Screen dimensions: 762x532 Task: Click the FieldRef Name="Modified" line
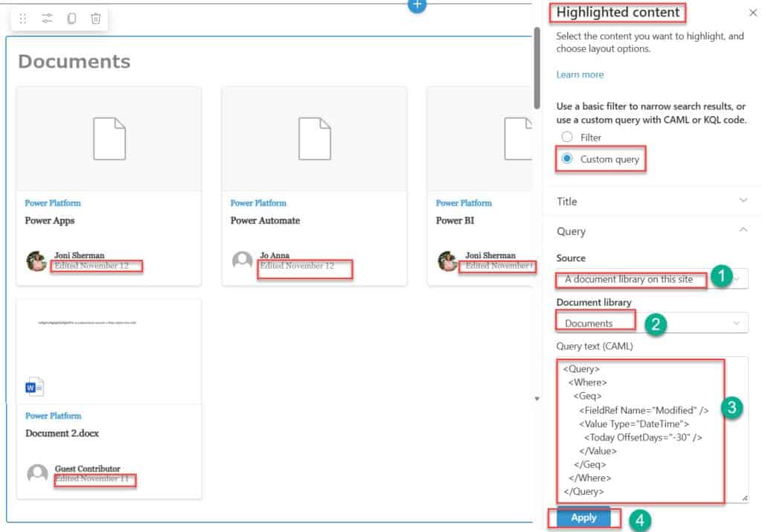644,410
